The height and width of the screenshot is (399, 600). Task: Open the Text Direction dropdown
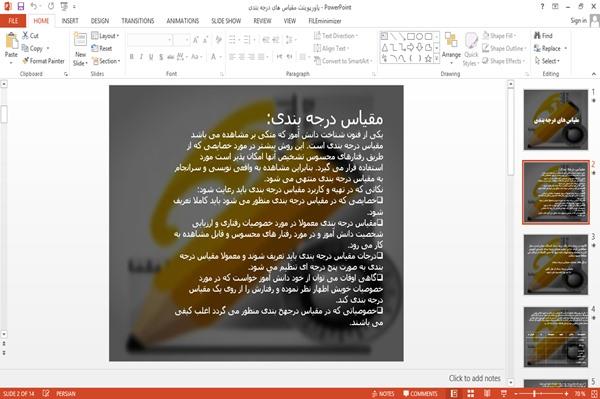pyautogui.click(x=336, y=36)
